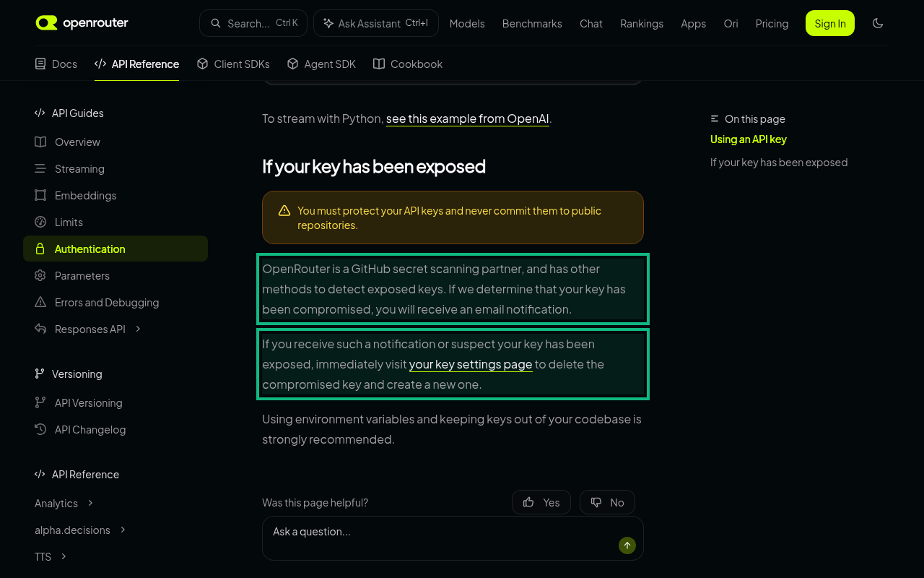This screenshot has height=578, width=924.
Task: Click the On this page list icon
Action: [x=715, y=118]
